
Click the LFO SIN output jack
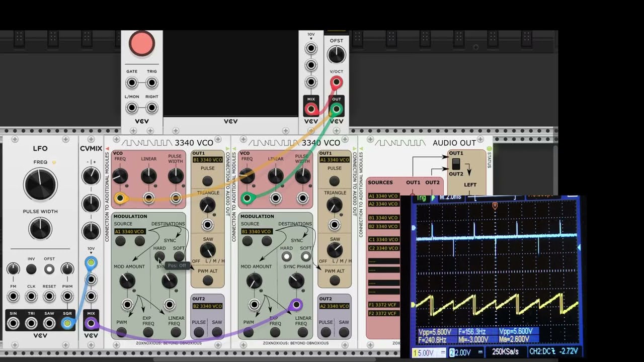point(13,323)
